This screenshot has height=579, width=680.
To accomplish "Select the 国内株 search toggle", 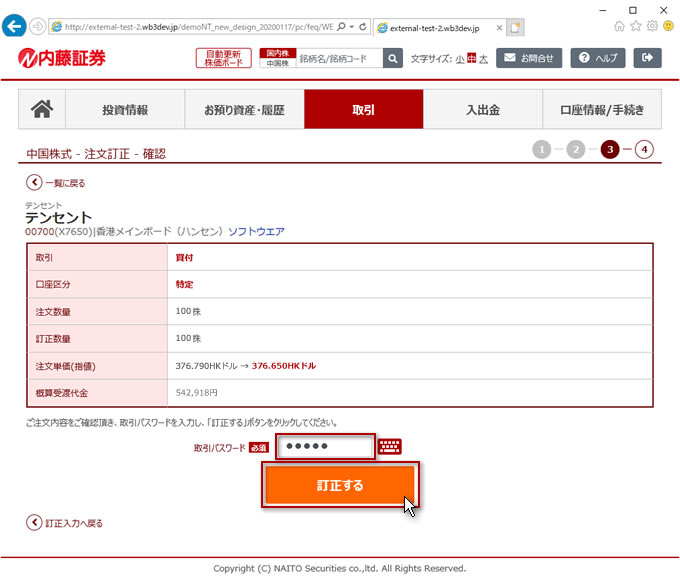I will 278,53.
